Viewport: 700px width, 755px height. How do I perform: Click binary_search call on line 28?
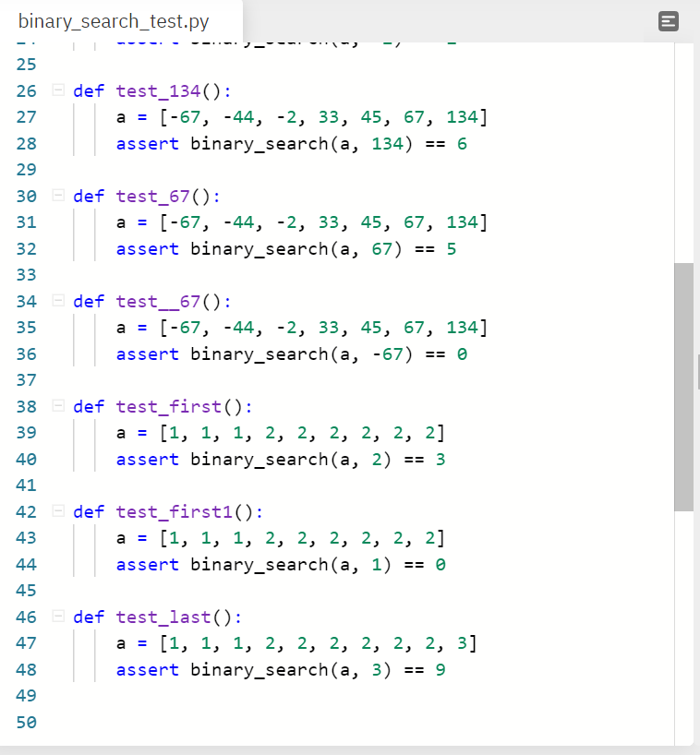point(259,144)
